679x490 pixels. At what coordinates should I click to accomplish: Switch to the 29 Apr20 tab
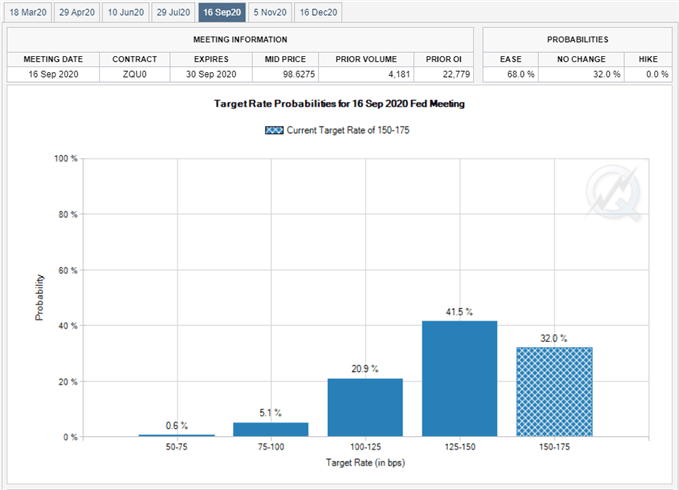tap(77, 13)
